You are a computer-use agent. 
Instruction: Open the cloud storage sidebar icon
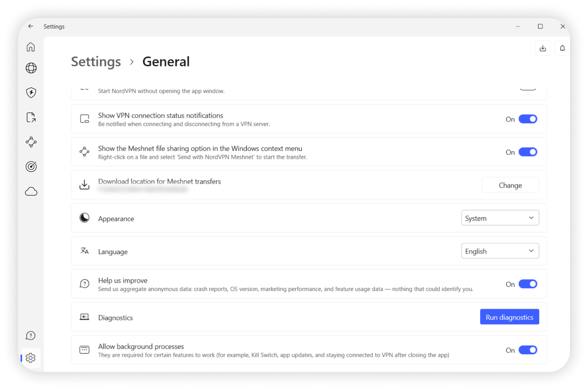coord(31,191)
